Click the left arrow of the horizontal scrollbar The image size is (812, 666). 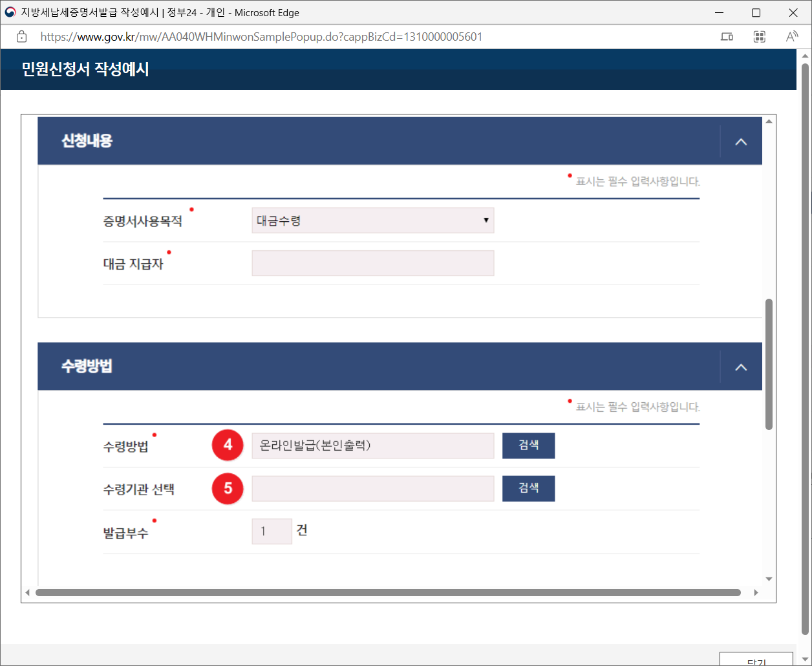[x=27, y=592]
